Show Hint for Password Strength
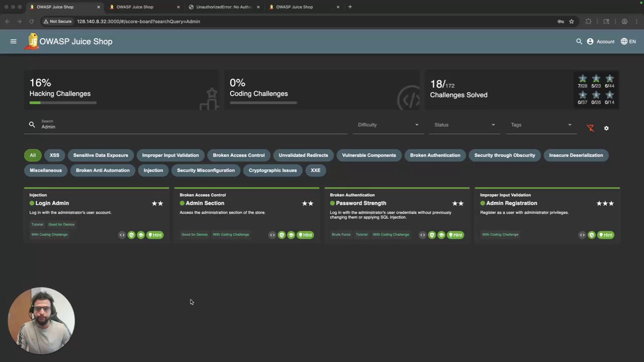The height and width of the screenshot is (362, 644). point(455,235)
